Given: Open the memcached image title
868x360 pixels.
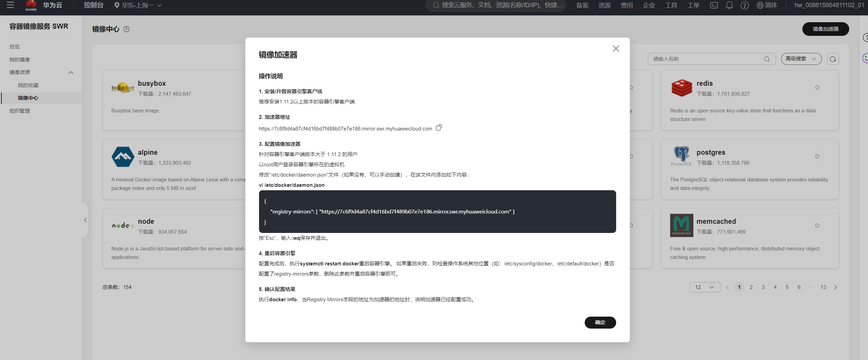Looking at the screenshot, I should [716, 221].
